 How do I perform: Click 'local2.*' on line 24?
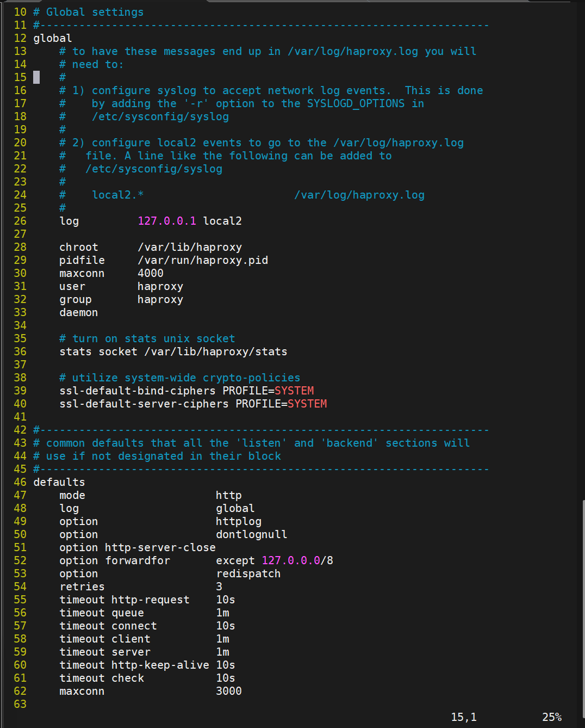(118, 195)
